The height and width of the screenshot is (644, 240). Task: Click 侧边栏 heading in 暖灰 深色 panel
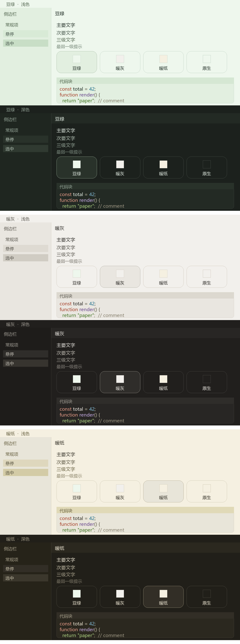point(10,334)
